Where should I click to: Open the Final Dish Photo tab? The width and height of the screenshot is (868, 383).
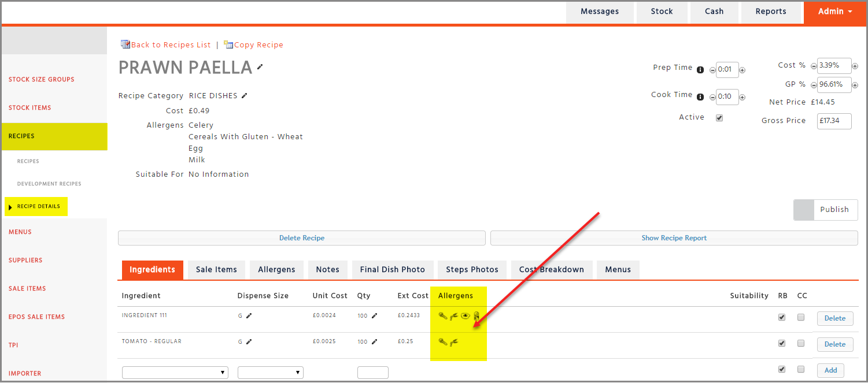coord(392,270)
